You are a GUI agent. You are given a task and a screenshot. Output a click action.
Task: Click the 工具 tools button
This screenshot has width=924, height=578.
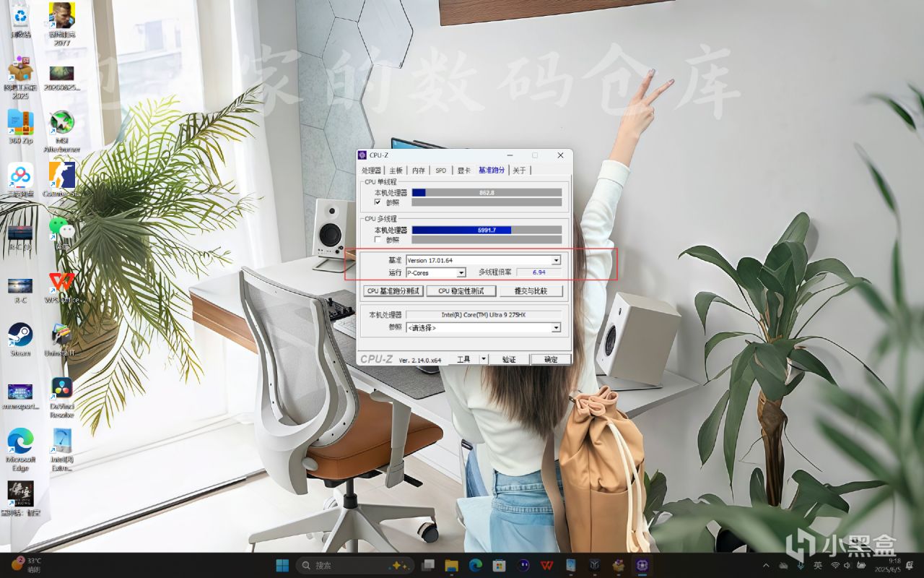coord(463,359)
